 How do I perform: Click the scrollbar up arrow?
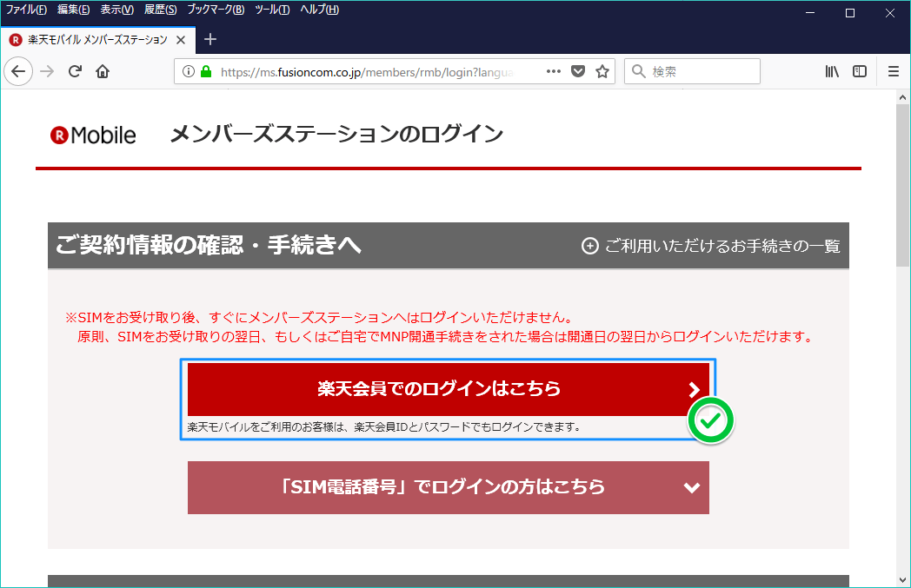tap(902, 97)
